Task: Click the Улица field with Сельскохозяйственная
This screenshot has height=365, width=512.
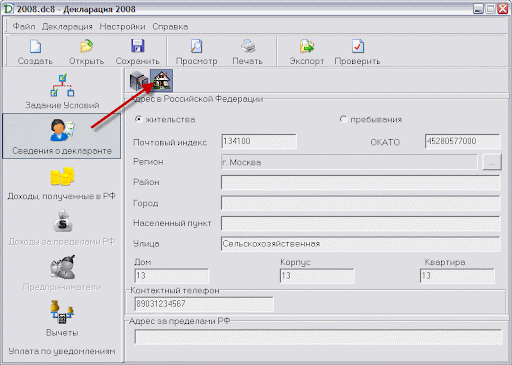Action: click(361, 244)
